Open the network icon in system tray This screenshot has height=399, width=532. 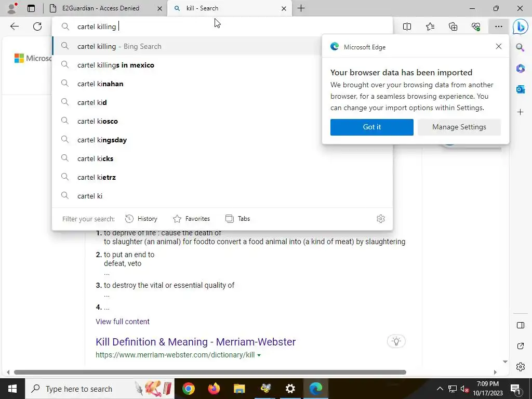tap(453, 389)
